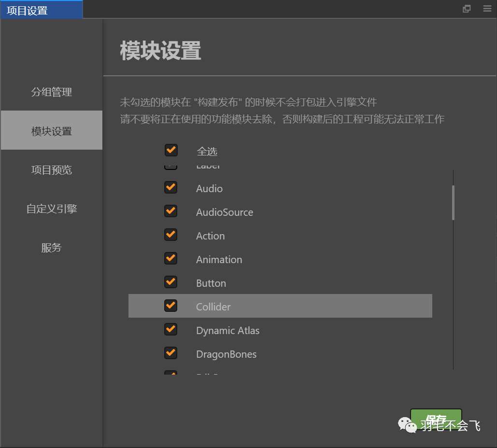Image resolution: width=497 pixels, height=448 pixels.
Task: Uncheck the Collider module checkbox
Action: 171,306
